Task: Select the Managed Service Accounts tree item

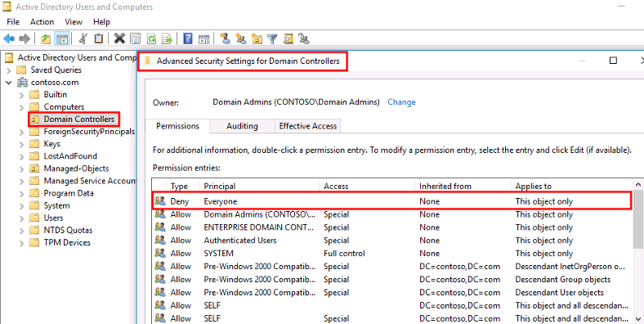Action: (x=90, y=181)
